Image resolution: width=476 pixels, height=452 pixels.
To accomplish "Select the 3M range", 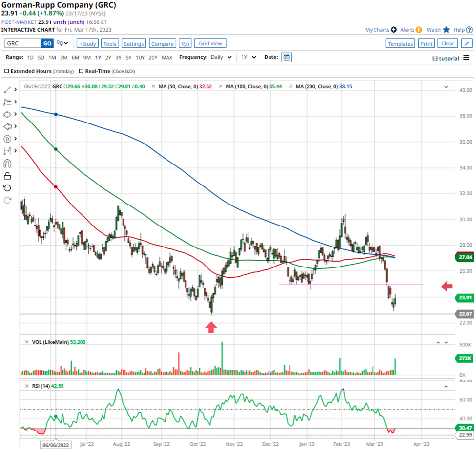I will tap(63, 58).
